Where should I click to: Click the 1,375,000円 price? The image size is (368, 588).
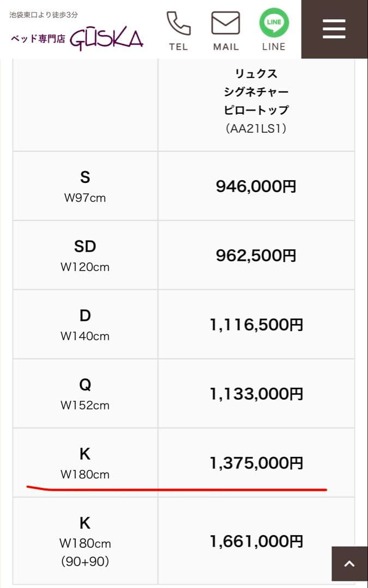click(256, 463)
